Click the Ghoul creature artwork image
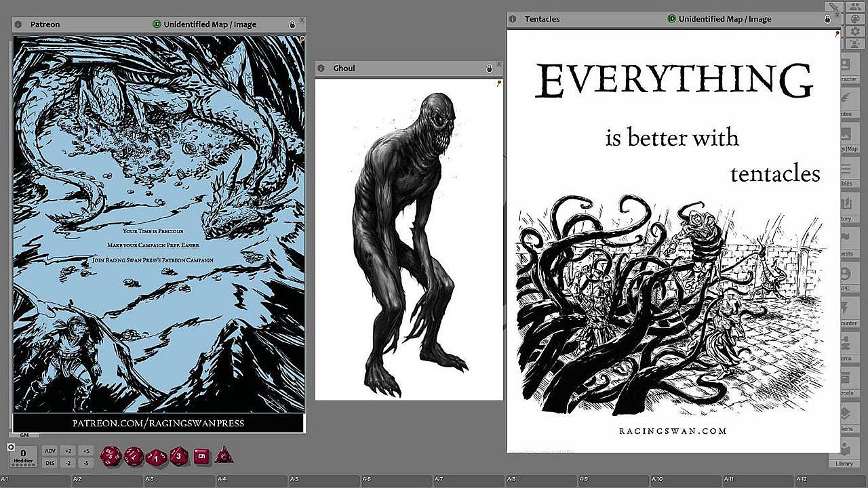The image size is (868, 488). 409,239
